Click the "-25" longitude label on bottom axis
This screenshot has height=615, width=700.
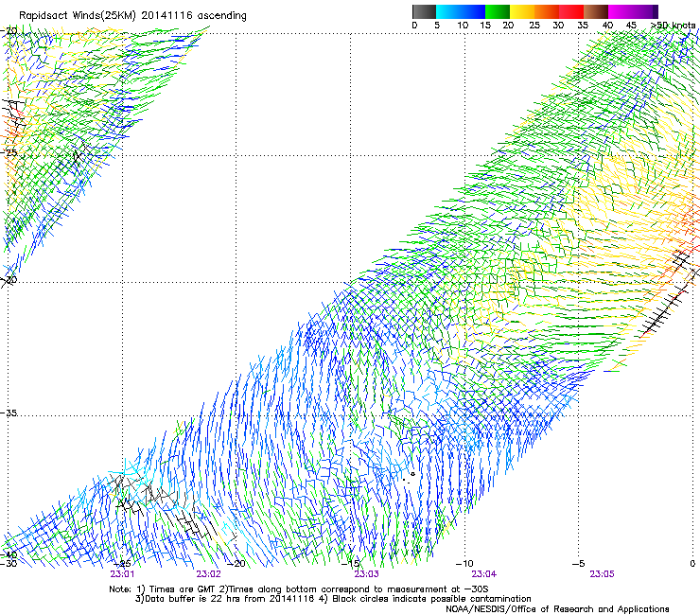click(x=122, y=564)
